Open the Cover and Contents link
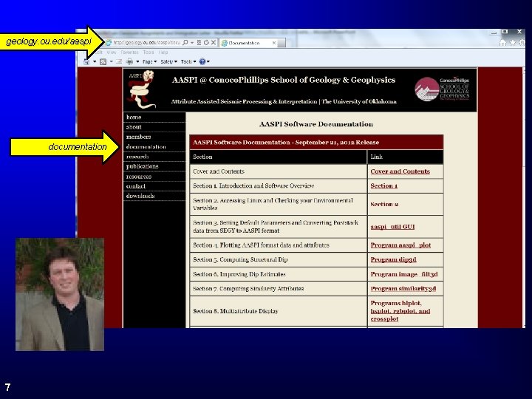Viewport: 532px width, 399px height. 400,171
